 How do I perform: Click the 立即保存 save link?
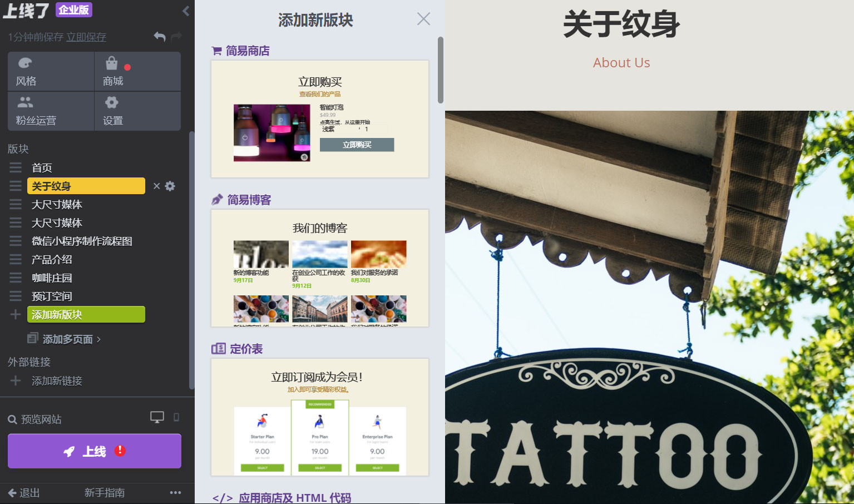[x=86, y=37]
